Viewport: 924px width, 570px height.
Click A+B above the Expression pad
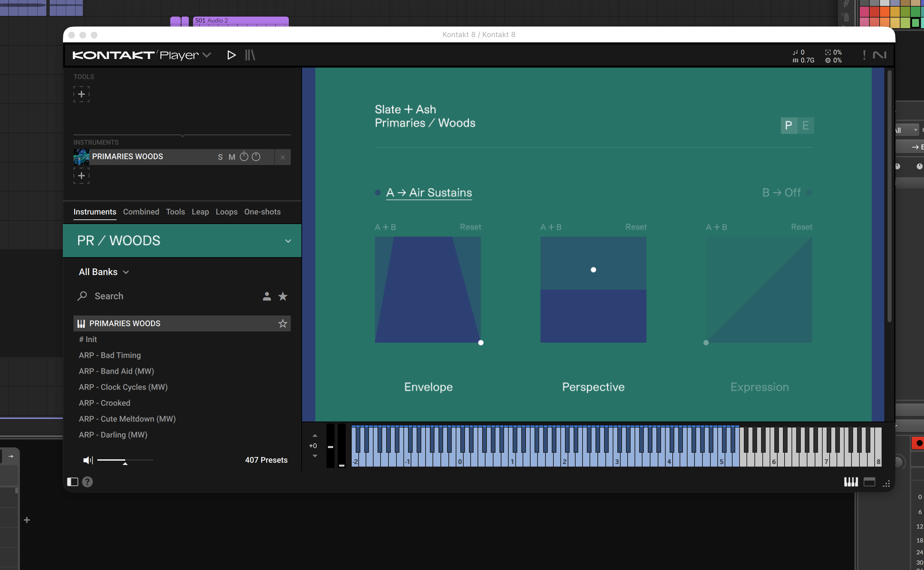pyautogui.click(x=716, y=227)
